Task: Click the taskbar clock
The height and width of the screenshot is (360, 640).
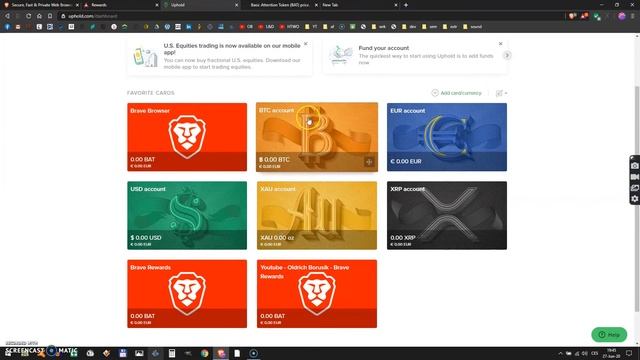Action: click(x=611, y=353)
